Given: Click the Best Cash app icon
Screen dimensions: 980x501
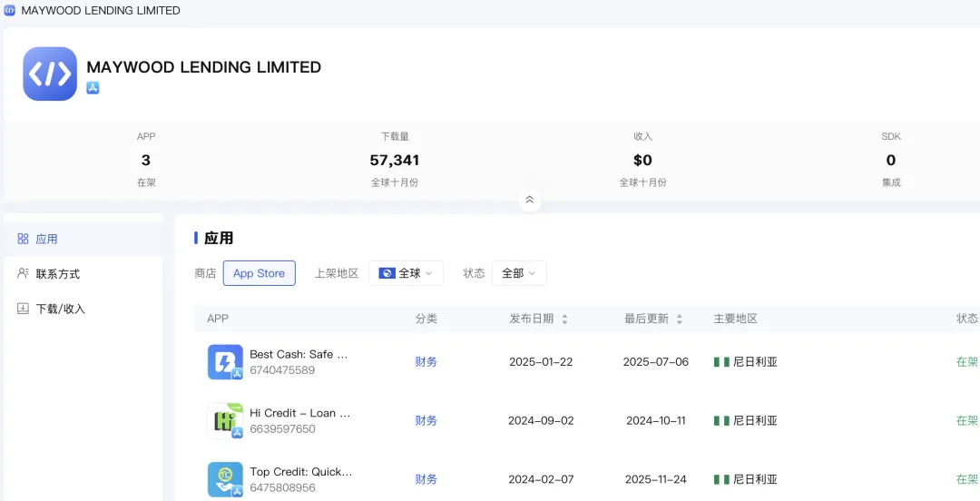Looking at the screenshot, I should (x=225, y=362).
